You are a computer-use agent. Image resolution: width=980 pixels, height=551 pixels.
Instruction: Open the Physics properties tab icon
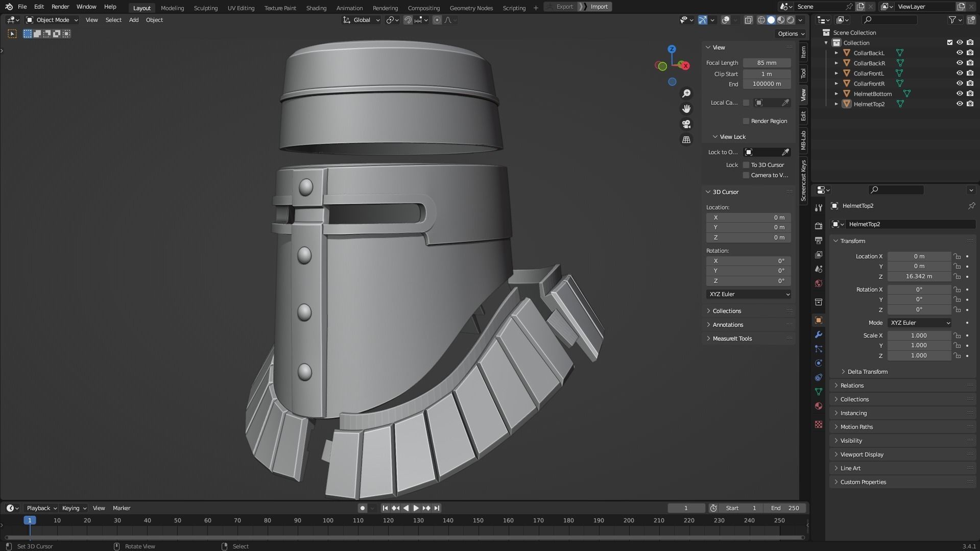pos(819,363)
